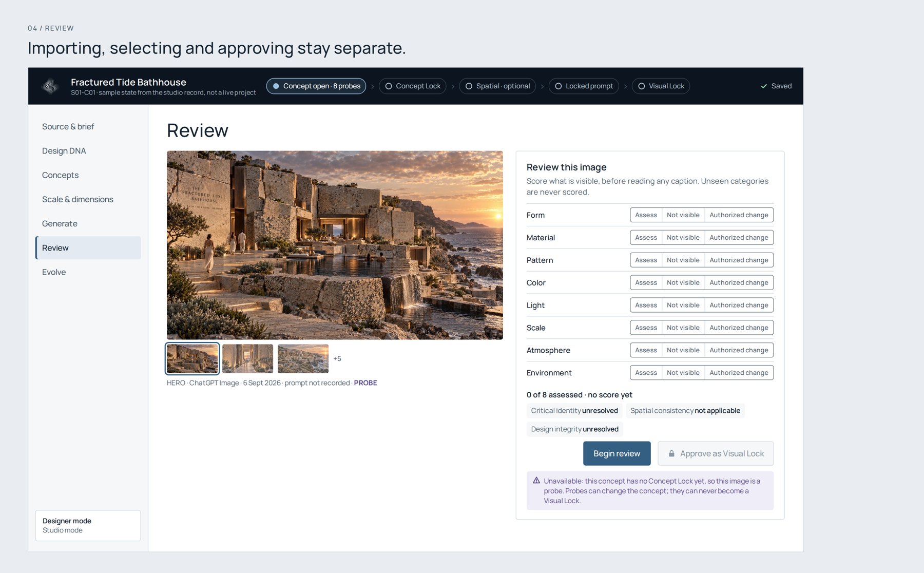
Task: Open Design DNA in the sidebar
Action: pos(88,151)
